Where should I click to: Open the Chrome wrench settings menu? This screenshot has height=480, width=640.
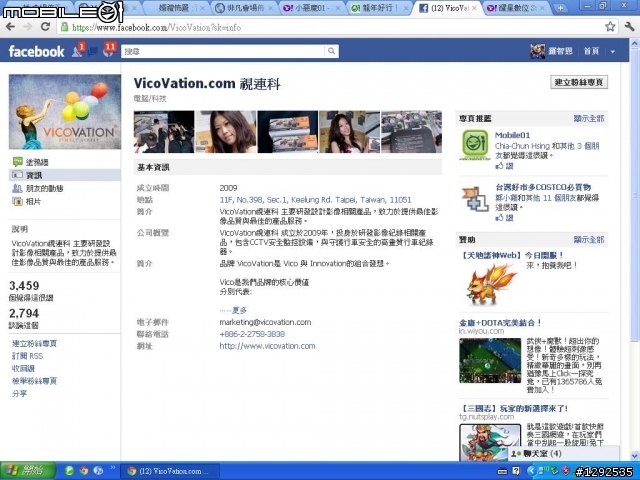click(x=629, y=27)
